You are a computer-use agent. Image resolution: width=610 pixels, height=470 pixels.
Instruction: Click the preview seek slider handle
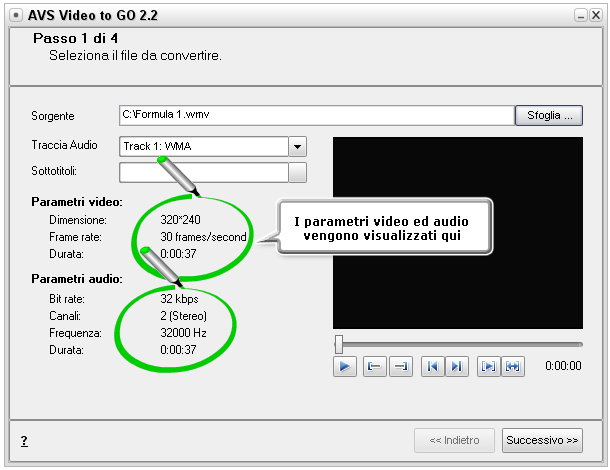tap(339, 344)
